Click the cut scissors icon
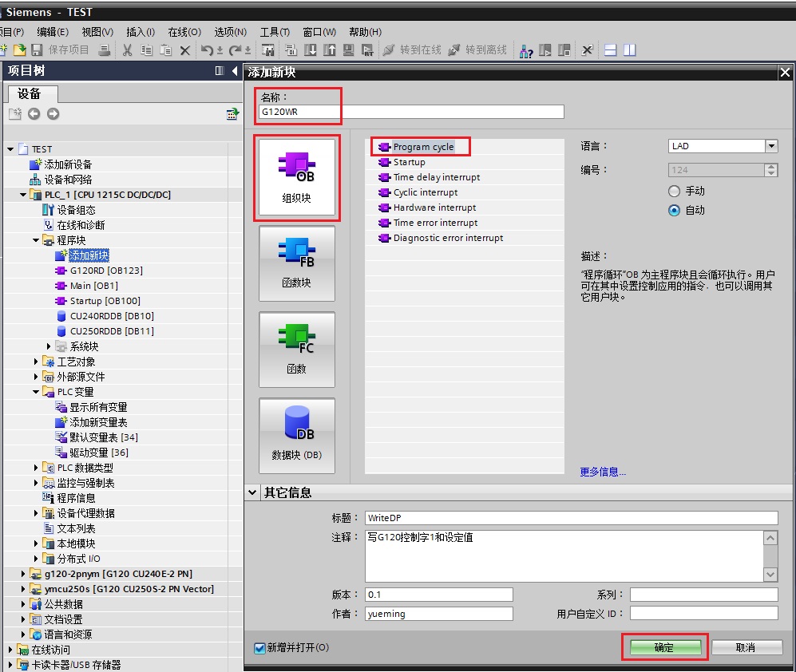Viewport: 796px width, 672px height. pyautogui.click(x=128, y=49)
